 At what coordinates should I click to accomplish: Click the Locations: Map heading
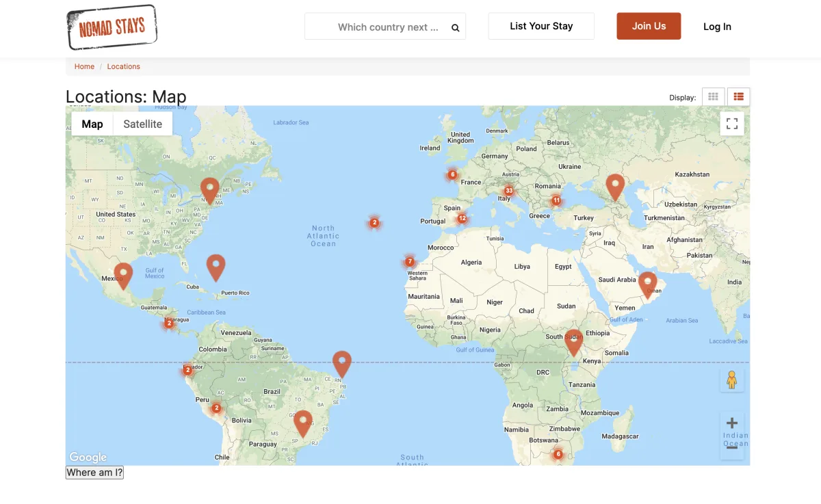pyautogui.click(x=126, y=96)
